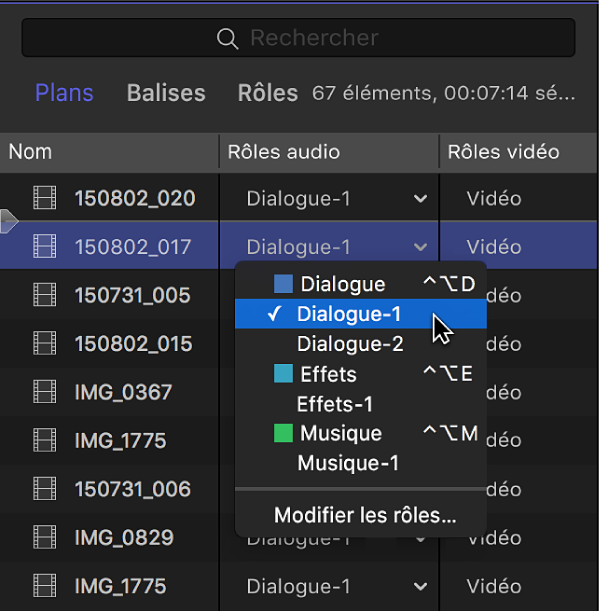Click the film clip icon beside 150731_005

pyautogui.click(x=45, y=295)
